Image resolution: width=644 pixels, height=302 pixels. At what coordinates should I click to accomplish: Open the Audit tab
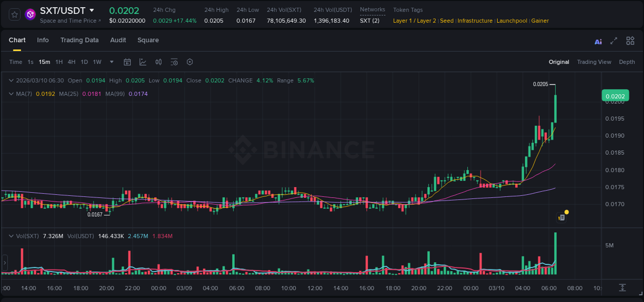point(118,40)
